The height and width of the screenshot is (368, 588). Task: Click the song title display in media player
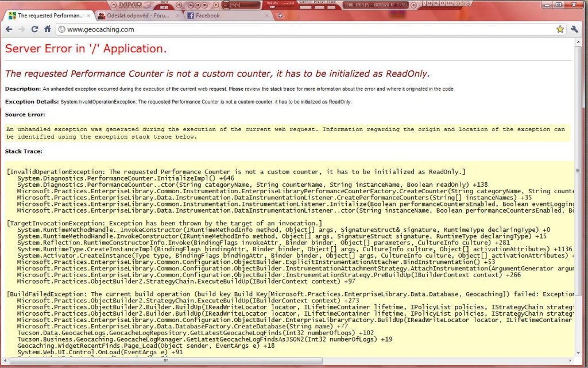[x=376, y=5]
